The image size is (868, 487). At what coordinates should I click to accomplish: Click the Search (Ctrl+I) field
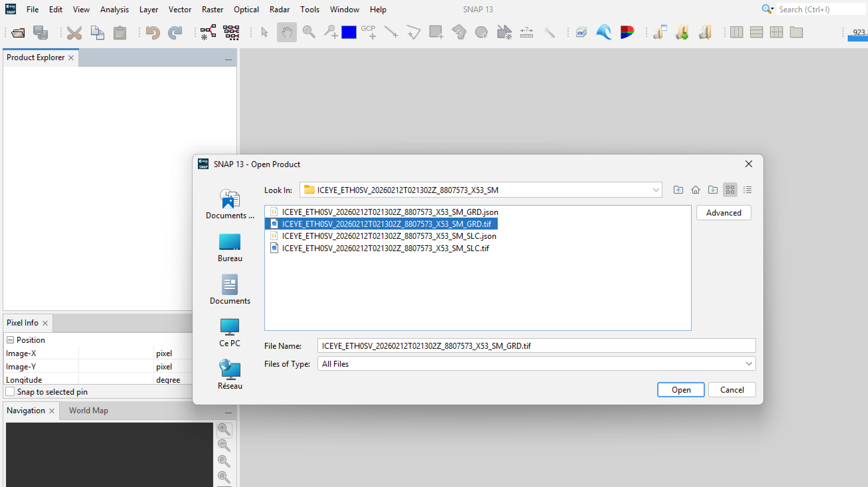[821, 9]
